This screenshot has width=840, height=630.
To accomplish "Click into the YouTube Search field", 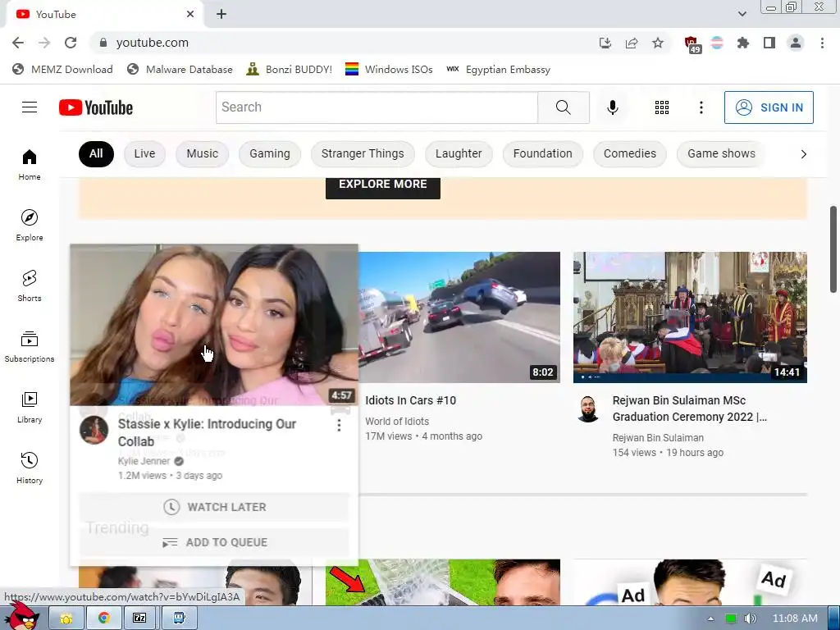I will point(377,107).
